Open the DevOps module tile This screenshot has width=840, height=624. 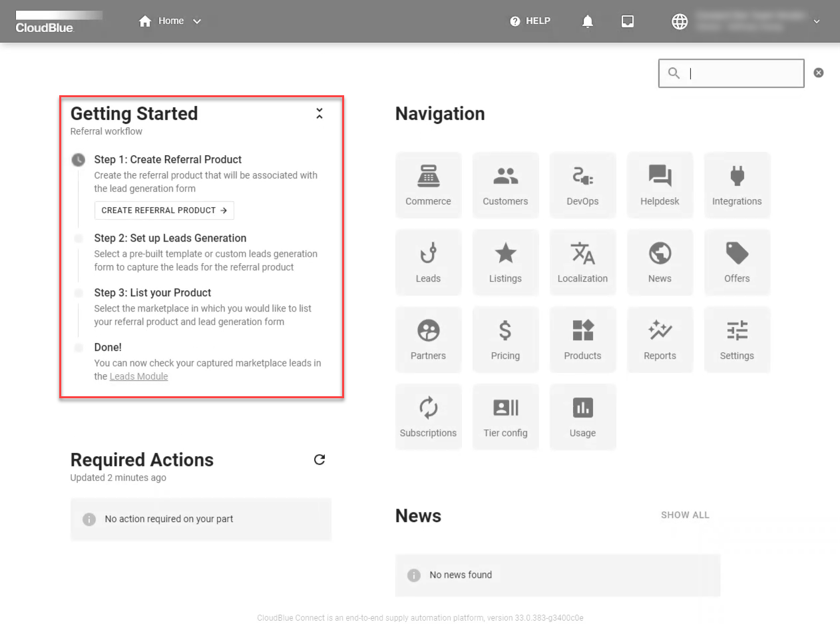(582, 185)
